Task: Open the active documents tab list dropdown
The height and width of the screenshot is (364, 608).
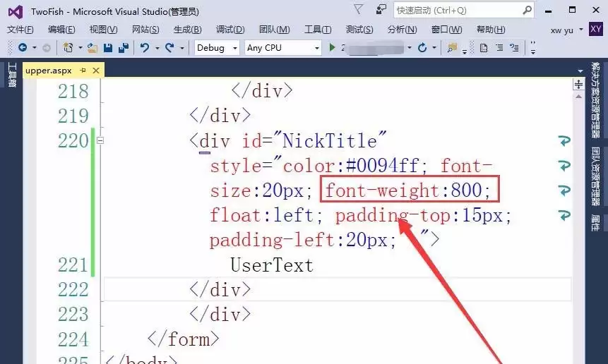Action: point(580,71)
